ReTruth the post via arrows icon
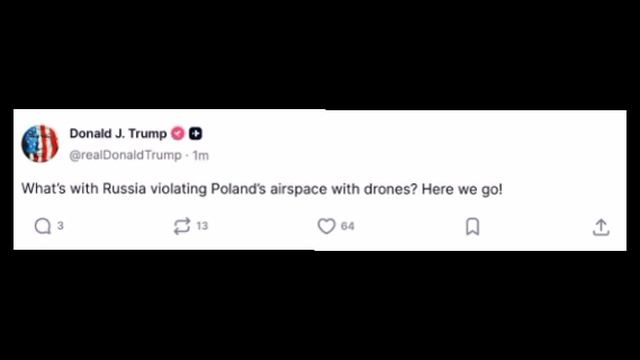The image size is (640, 360). pos(182,226)
